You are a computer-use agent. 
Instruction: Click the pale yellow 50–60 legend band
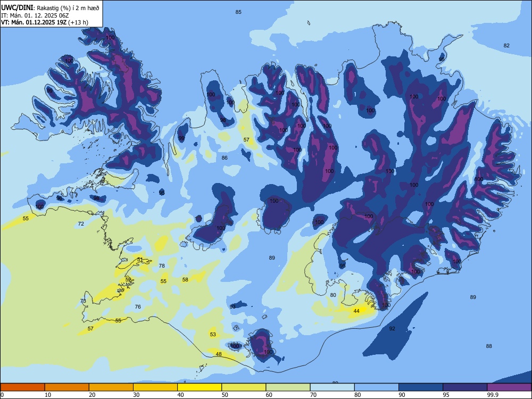point(244,387)
